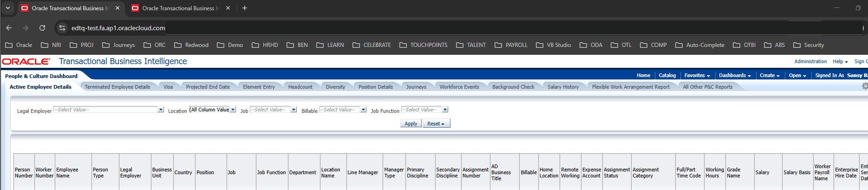Expand the Dashboards menu

[x=735, y=75]
